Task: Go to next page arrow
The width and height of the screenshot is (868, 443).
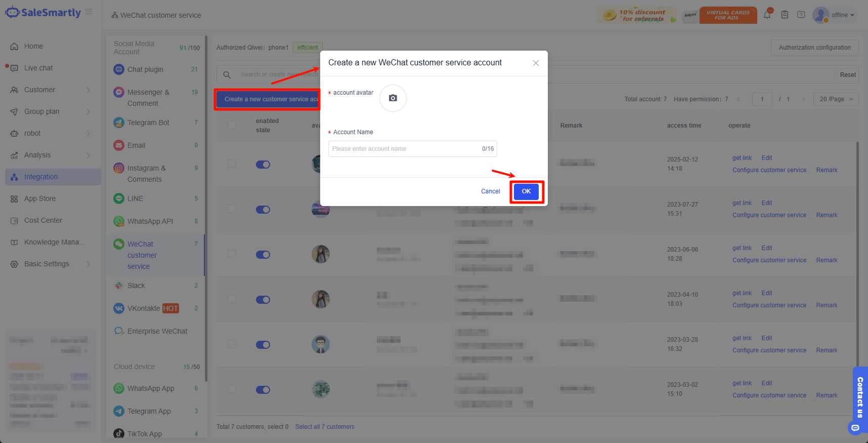Action: pyautogui.click(x=803, y=99)
